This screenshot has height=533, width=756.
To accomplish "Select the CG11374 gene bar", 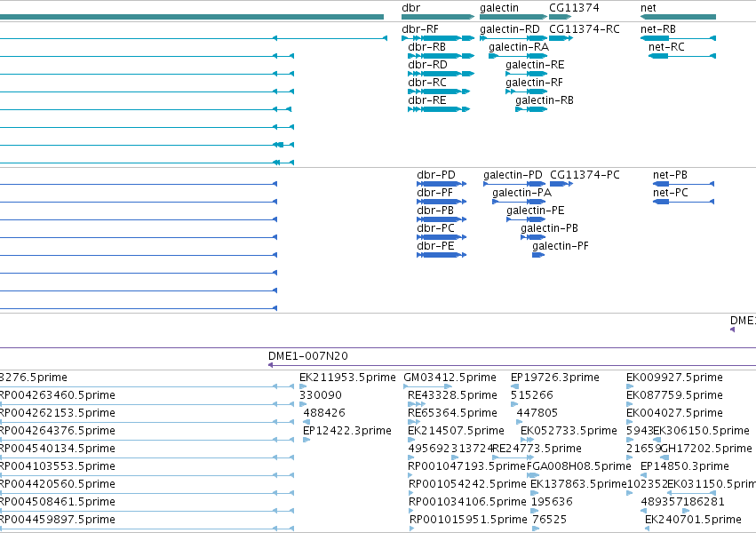I will click(561, 17).
